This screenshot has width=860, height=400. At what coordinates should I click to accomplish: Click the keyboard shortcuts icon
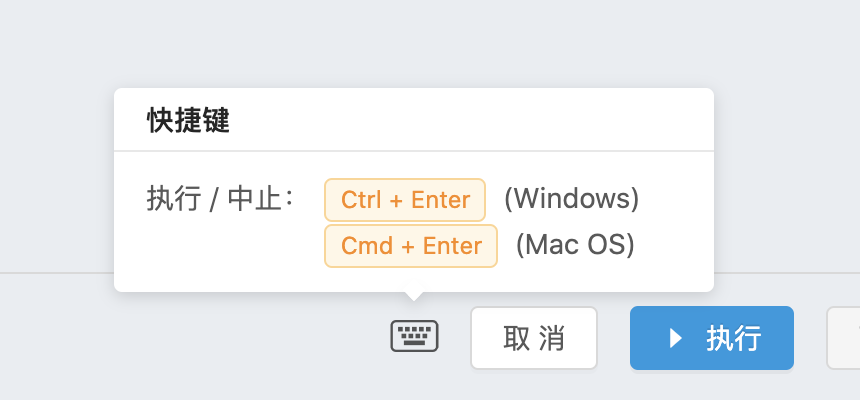(414, 337)
